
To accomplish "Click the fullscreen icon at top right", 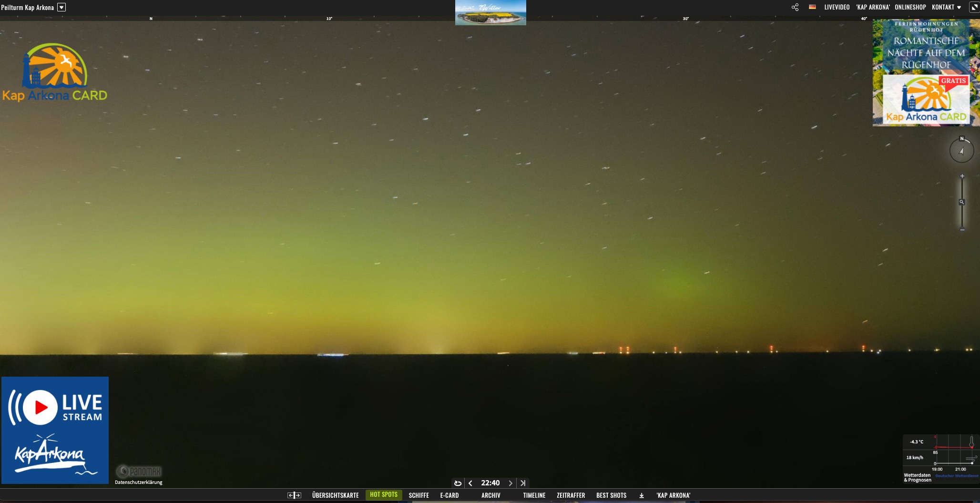I will coord(974,7).
